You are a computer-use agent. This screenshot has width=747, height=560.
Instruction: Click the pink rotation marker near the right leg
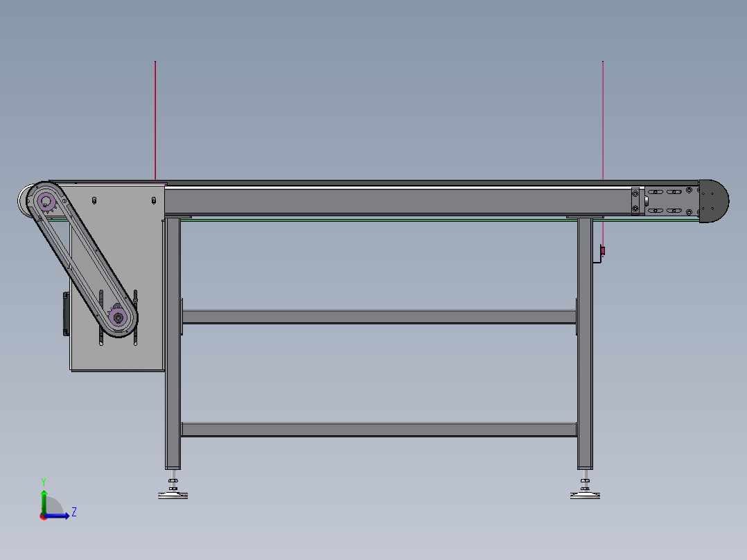[604, 250]
